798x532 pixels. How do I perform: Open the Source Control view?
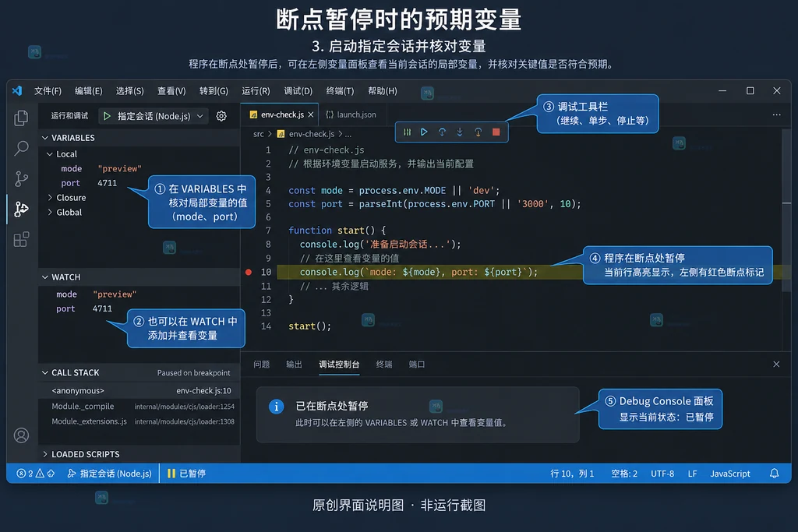tap(21, 178)
